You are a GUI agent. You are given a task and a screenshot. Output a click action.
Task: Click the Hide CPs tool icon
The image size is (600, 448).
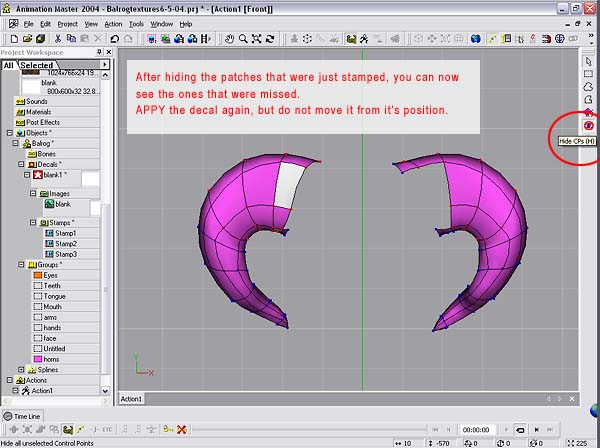coord(589,126)
